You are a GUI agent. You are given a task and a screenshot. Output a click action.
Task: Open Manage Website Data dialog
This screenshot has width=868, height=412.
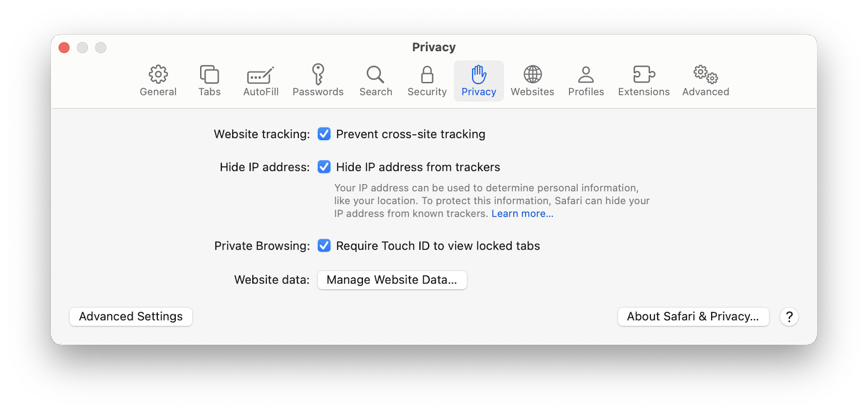pos(392,280)
